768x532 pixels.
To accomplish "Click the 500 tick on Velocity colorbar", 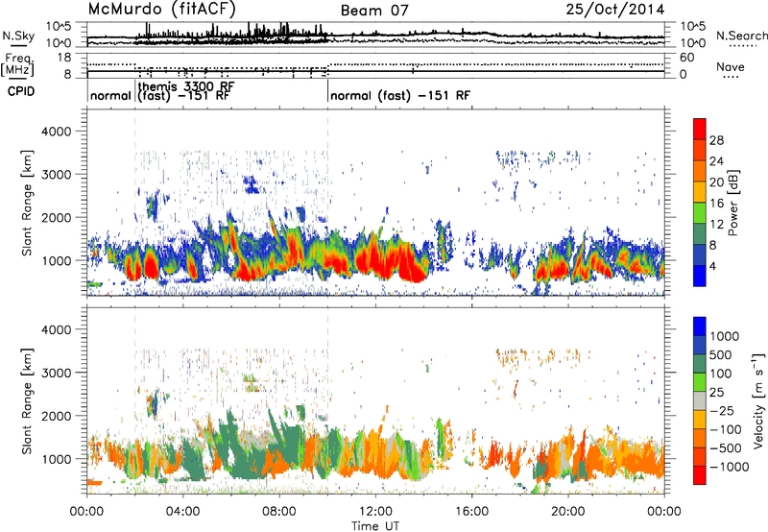I will [x=721, y=354].
